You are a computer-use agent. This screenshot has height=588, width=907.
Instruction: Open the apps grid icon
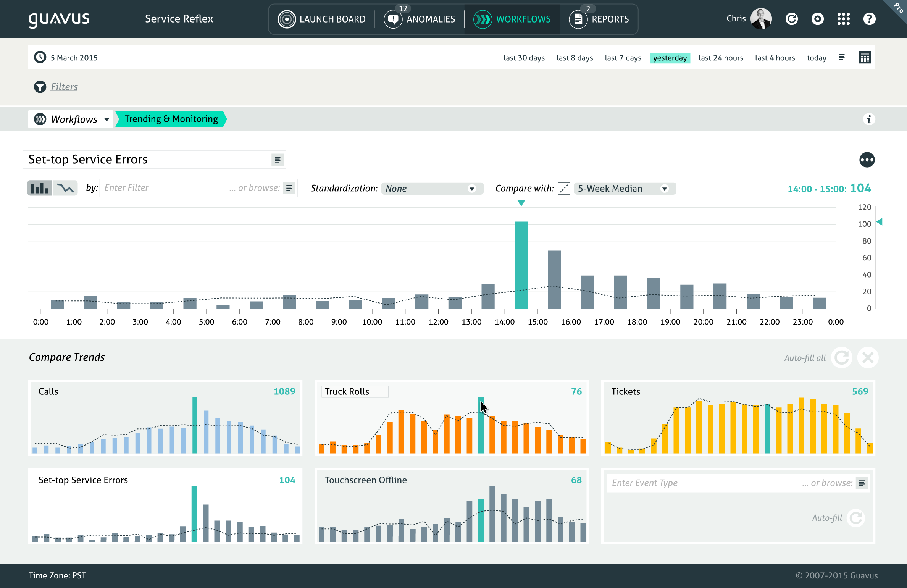tap(843, 19)
